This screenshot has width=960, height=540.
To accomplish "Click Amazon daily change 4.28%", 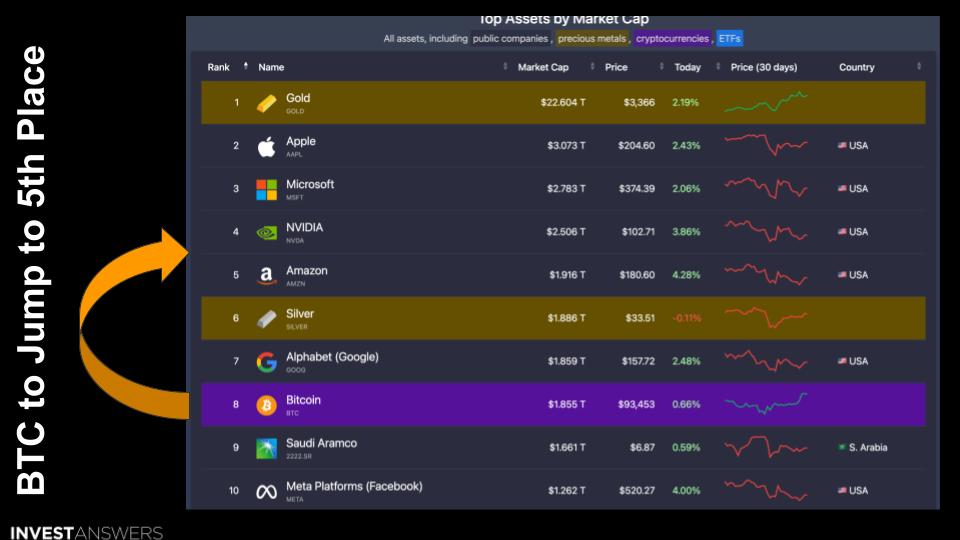I will [x=686, y=275].
